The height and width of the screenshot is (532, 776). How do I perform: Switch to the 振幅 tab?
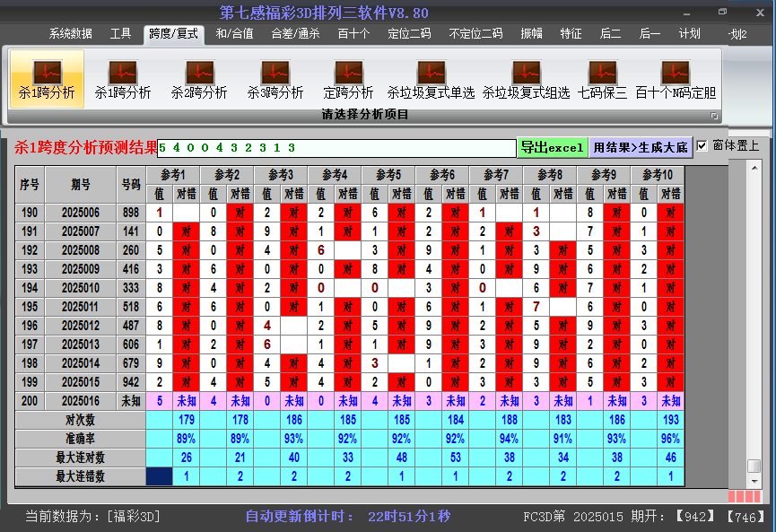click(x=531, y=34)
